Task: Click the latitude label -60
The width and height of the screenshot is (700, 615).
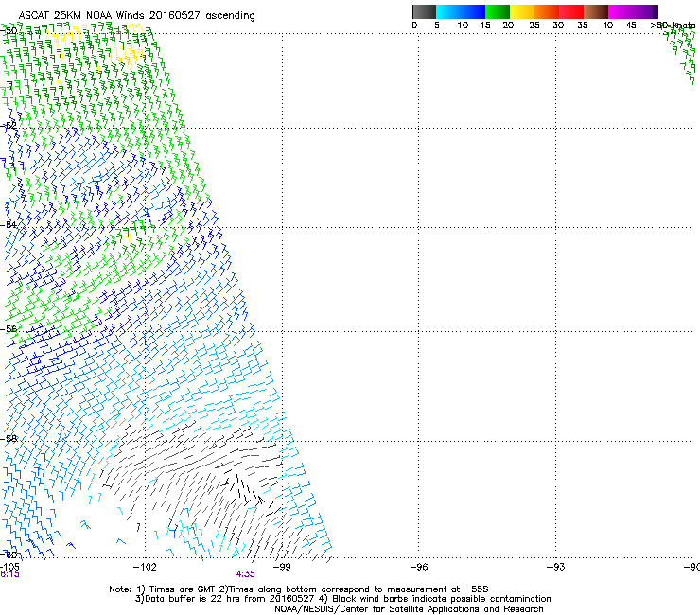Action: point(9,554)
